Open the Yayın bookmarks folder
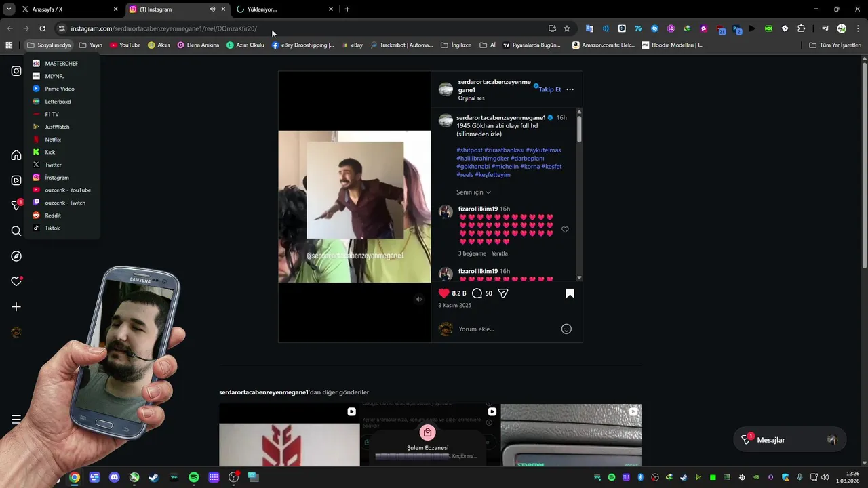This screenshot has width=868, height=488. coord(91,45)
